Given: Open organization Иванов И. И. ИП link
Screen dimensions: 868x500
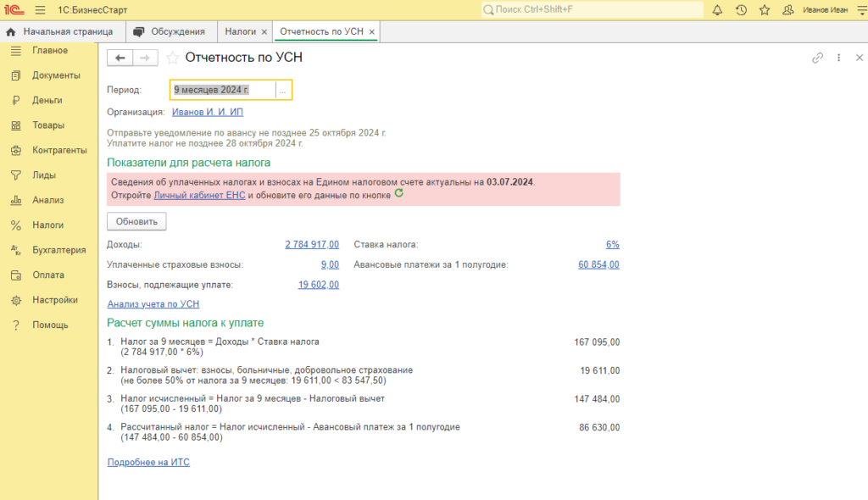Looking at the screenshot, I should point(208,112).
